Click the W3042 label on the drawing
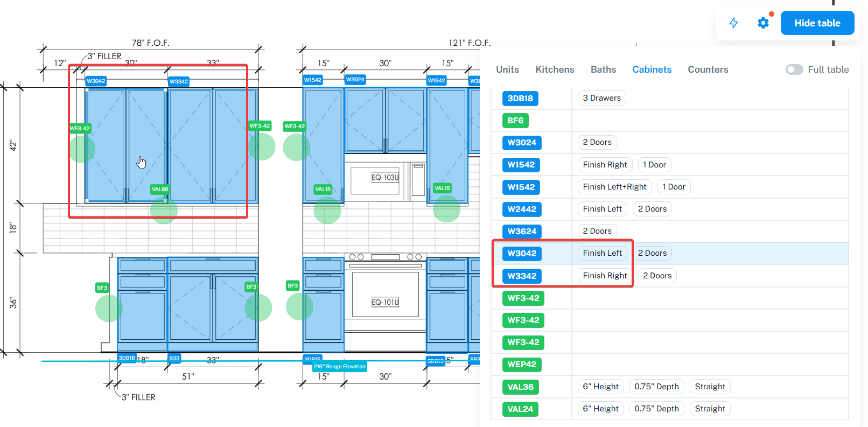The image size is (868, 427). click(96, 81)
